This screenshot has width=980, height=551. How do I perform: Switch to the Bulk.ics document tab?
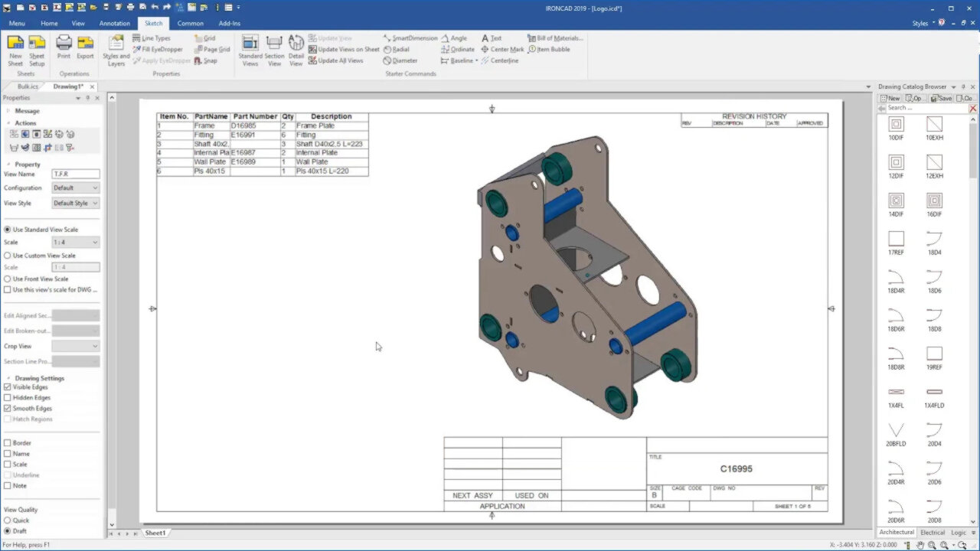[x=27, y=86]
